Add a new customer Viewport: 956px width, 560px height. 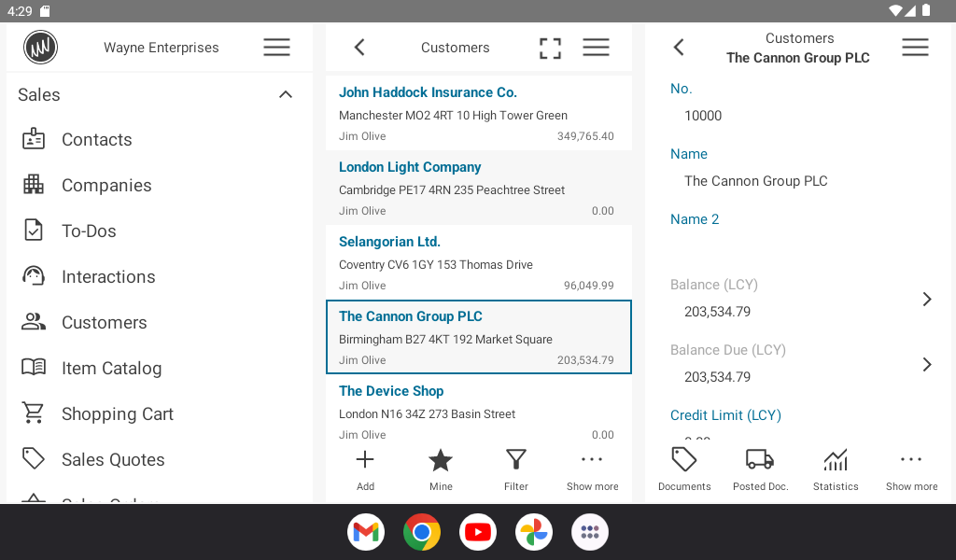[365, 469]
